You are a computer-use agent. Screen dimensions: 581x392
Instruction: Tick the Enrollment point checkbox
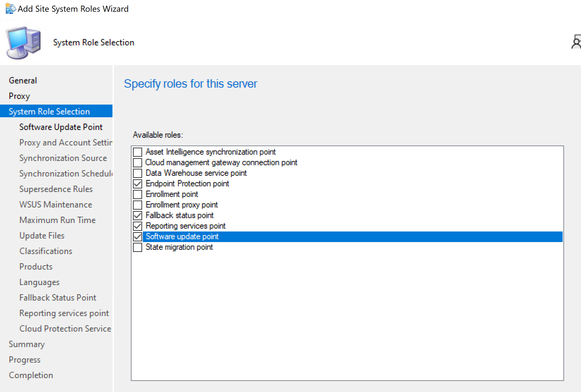coord(137,194)
